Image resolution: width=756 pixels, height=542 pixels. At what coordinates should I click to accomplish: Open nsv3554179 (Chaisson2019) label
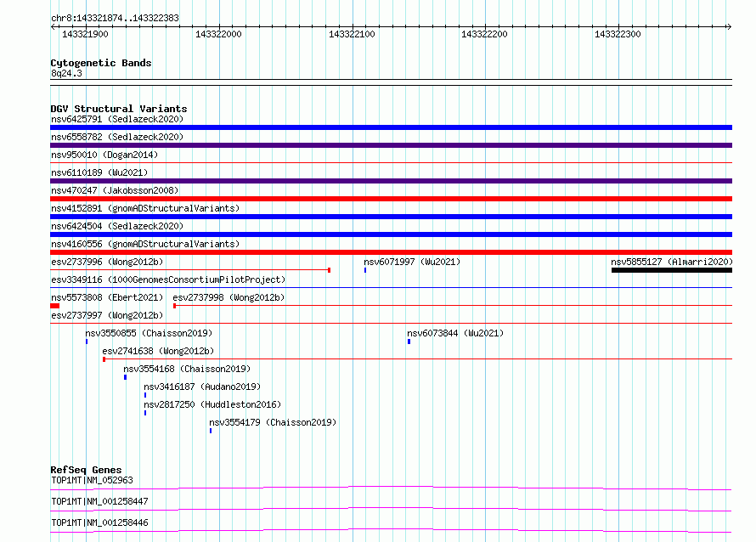click(x=273, y=422)
